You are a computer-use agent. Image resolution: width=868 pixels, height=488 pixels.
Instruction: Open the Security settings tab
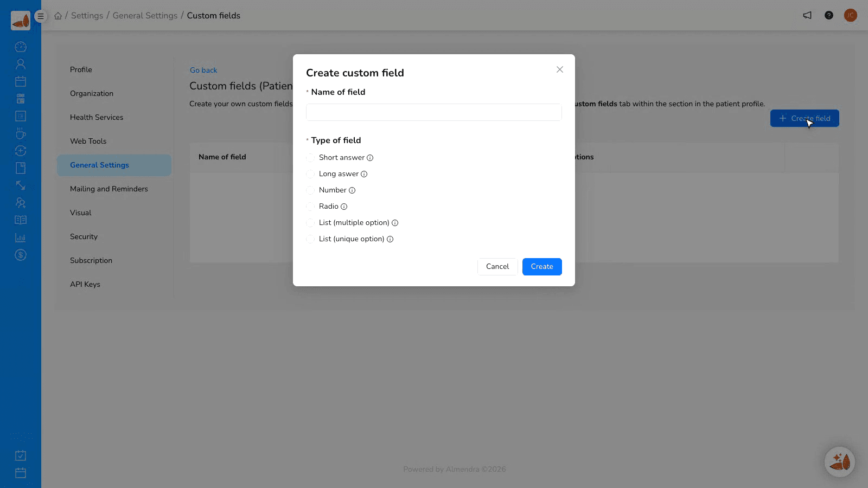tap(114, 236)
